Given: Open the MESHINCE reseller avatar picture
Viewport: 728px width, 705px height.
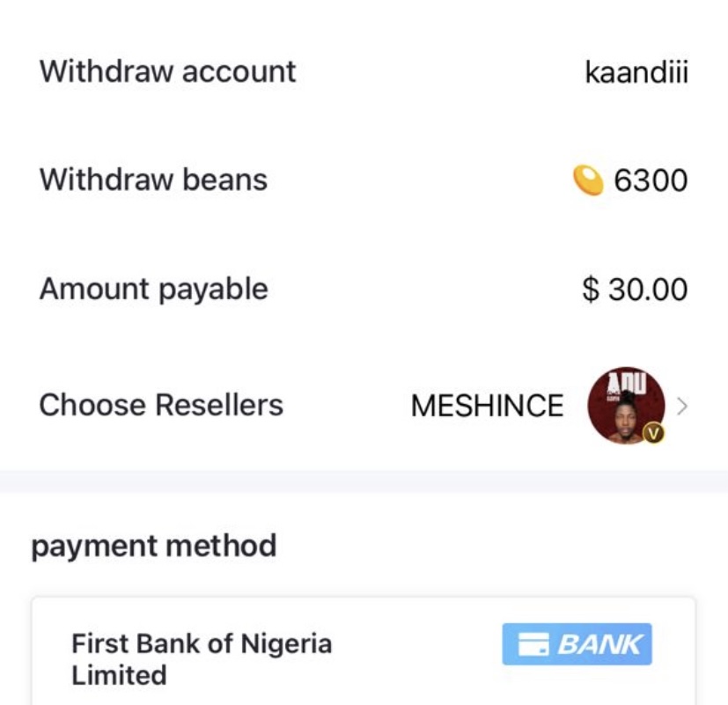Looking at the screenshot, I should (x=626, y=406).
